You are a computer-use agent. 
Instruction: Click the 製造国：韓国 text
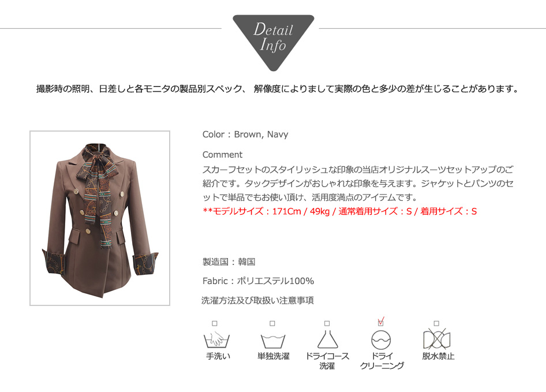[229, 262]
